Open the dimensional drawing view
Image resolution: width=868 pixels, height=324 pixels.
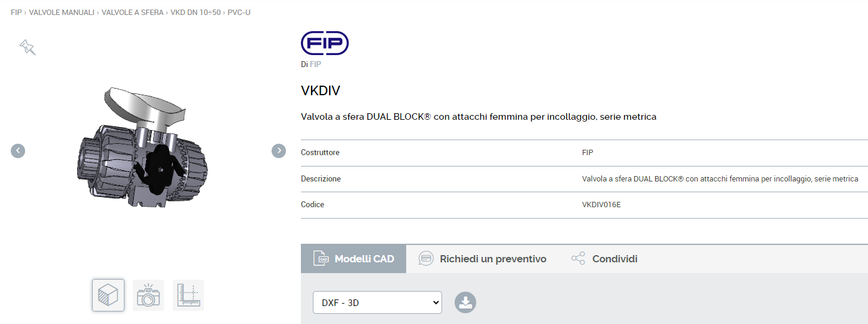(x=188, y=295)
